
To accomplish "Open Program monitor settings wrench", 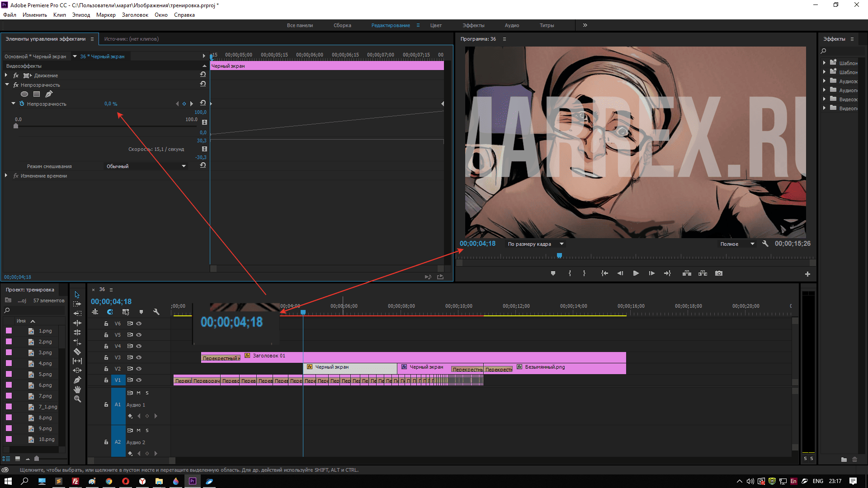I will 765,244.
